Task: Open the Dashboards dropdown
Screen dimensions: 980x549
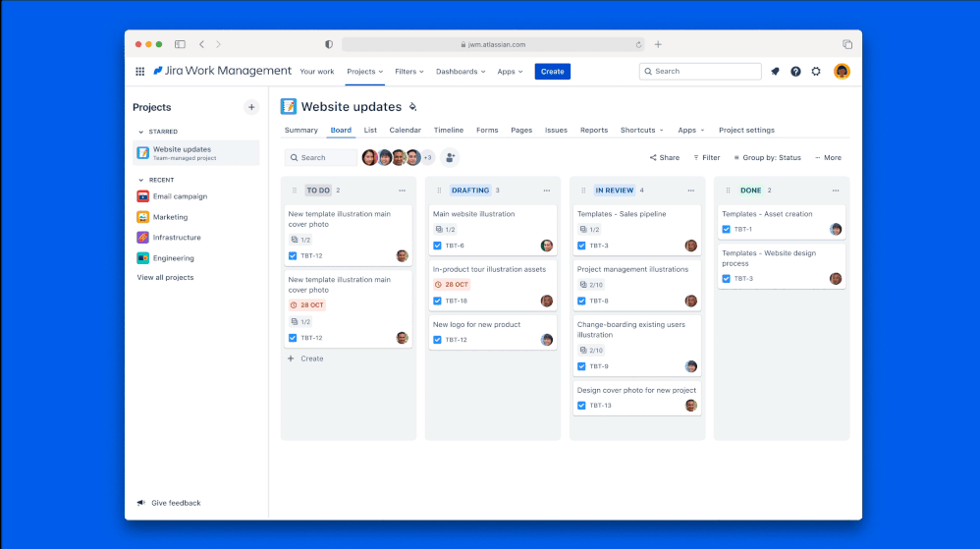Action: coord(461,72)
